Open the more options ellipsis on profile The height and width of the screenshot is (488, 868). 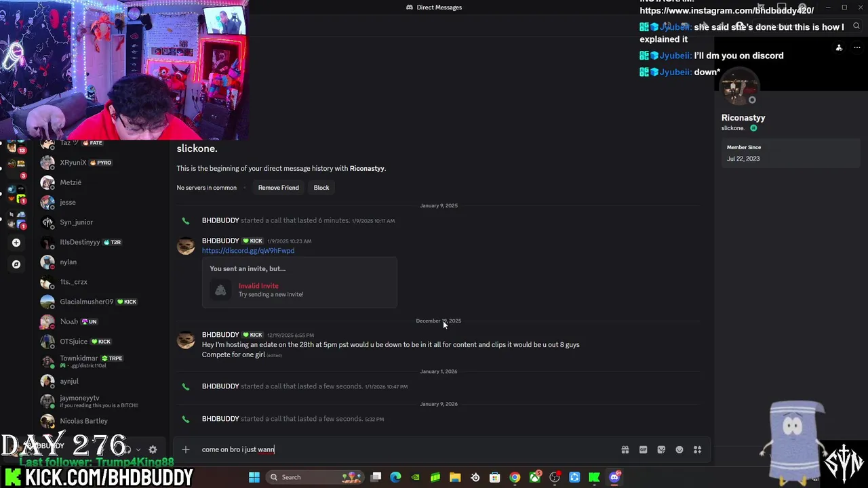(x=856, y=47)
